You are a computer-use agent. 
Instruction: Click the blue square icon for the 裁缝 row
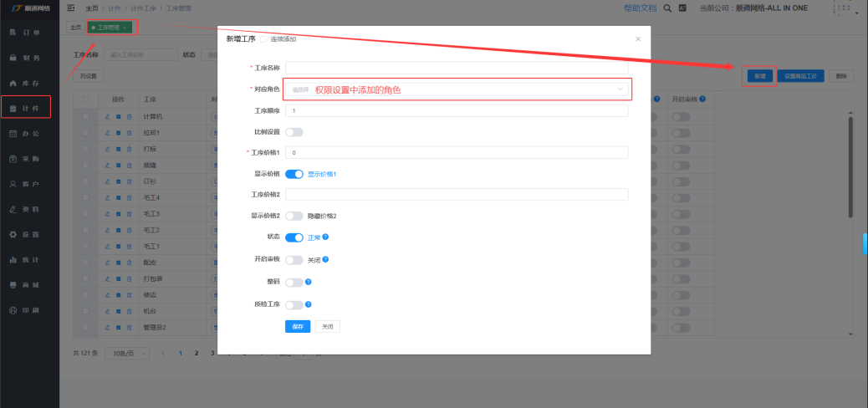pyautogui.click(x=119, y=166)
